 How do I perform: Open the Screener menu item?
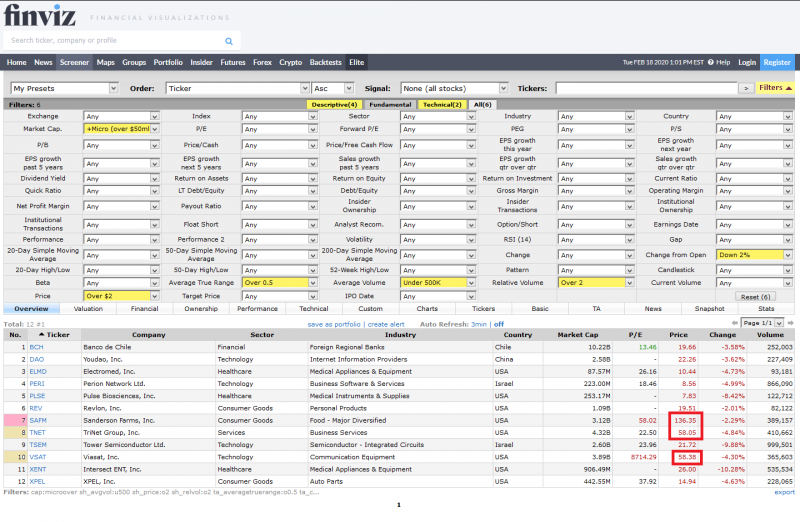(74, 62)
